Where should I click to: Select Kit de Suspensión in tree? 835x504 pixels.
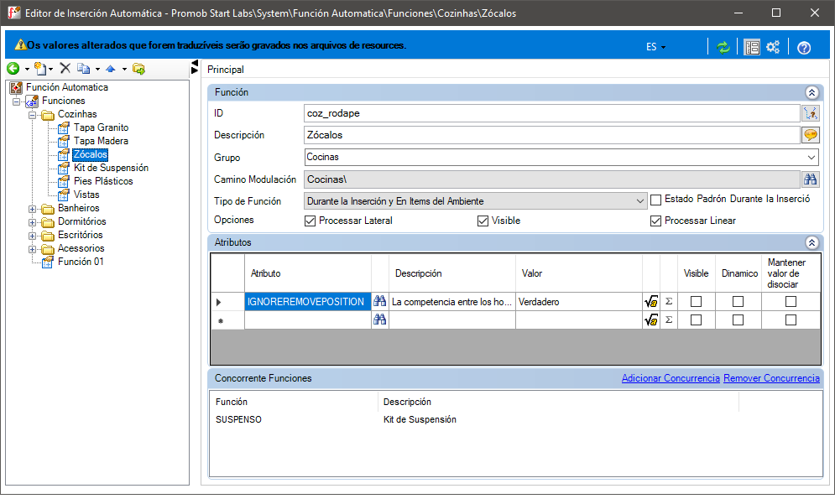111,168
